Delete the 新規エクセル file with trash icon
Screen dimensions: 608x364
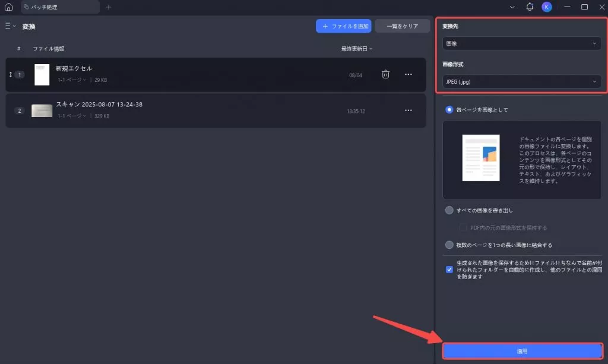click(385, 74)
